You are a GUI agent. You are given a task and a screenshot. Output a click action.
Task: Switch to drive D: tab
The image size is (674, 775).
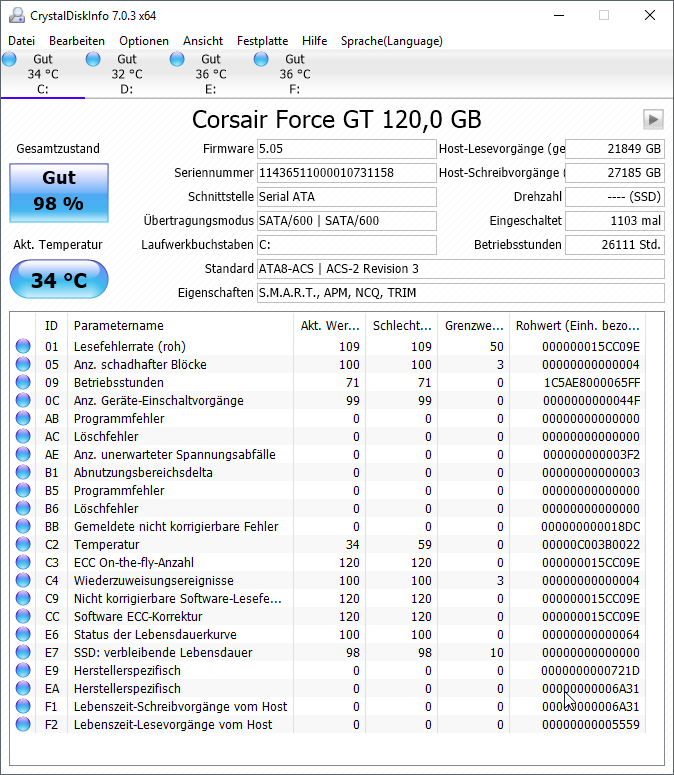[127, 74]
